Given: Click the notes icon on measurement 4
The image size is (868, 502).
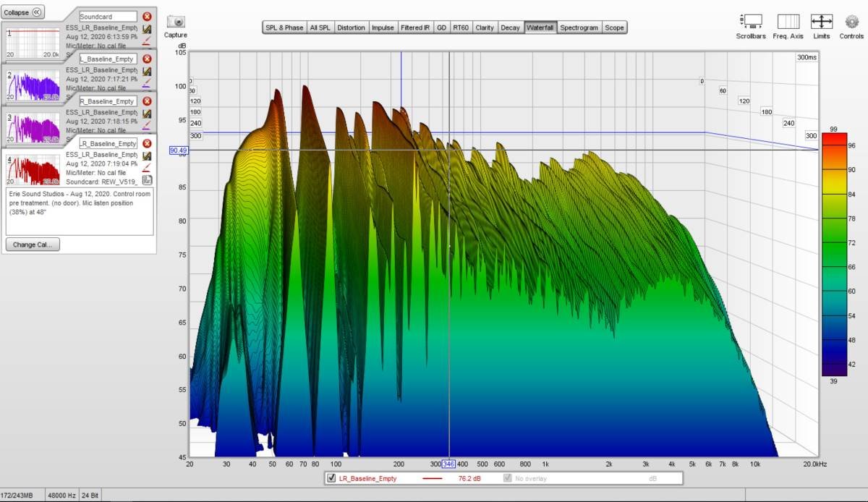Looking at the screenshot, I should [x=147, y=180].
